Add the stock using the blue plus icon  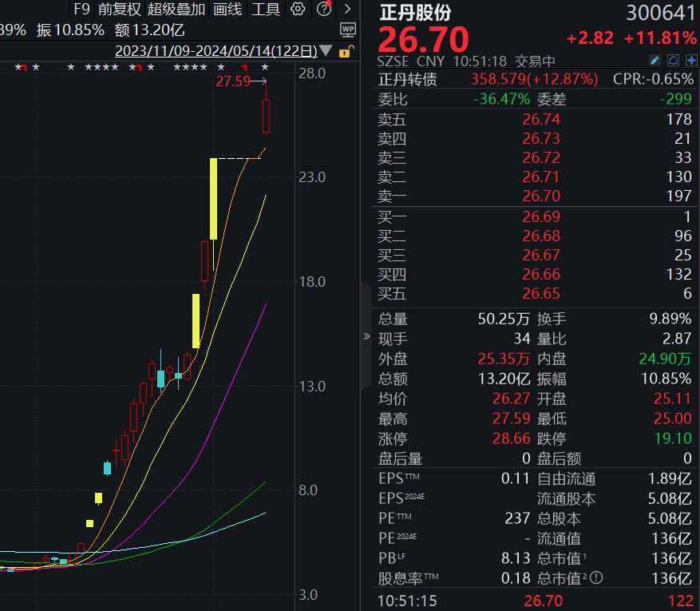(x=691, y=60)
